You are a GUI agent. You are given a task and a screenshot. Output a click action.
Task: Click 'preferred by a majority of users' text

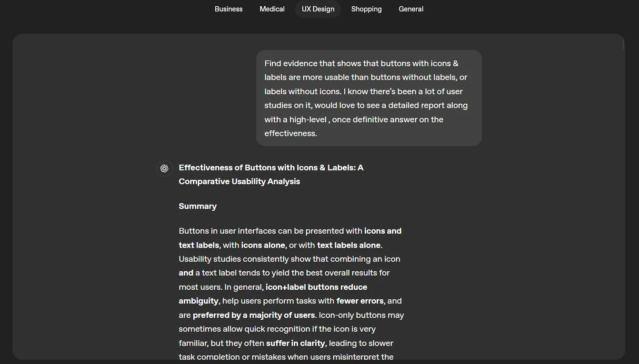click(254, 315)
